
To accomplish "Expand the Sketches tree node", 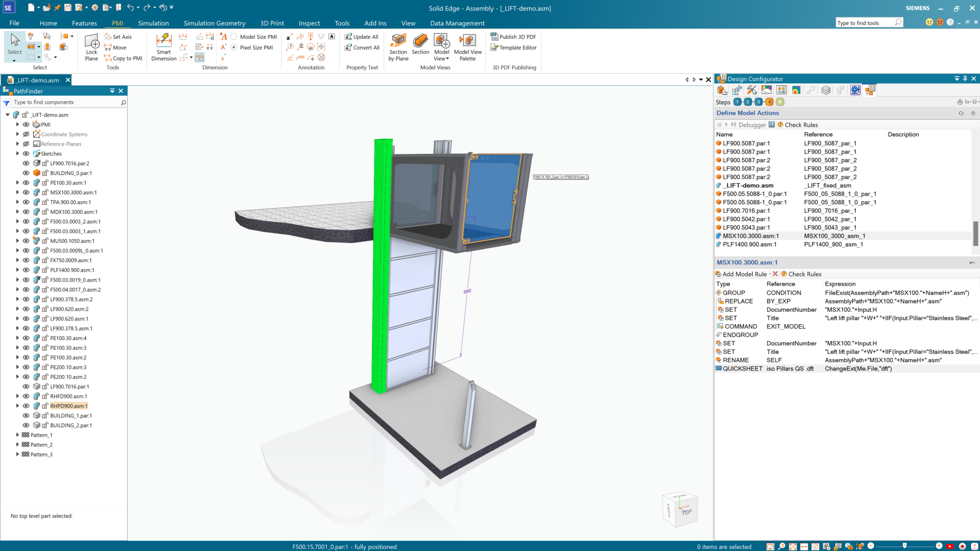I will [x=18, y=154].
